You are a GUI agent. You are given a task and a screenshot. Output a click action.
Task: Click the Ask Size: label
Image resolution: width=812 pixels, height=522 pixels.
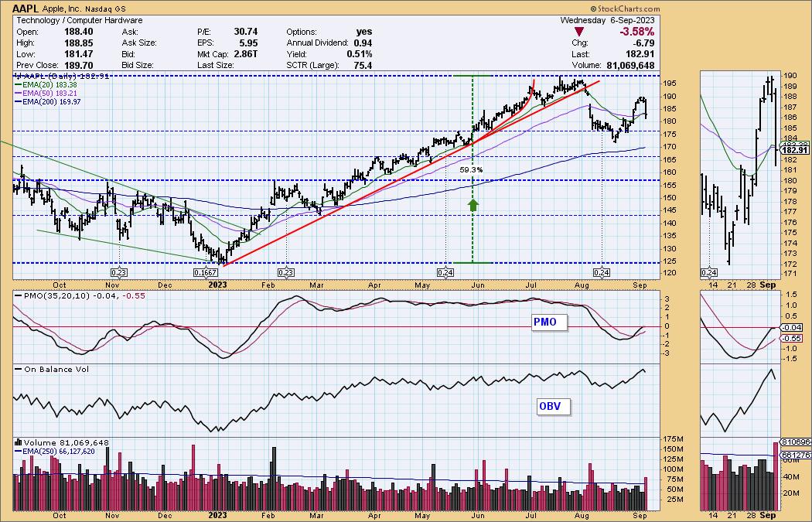point(138,43)
